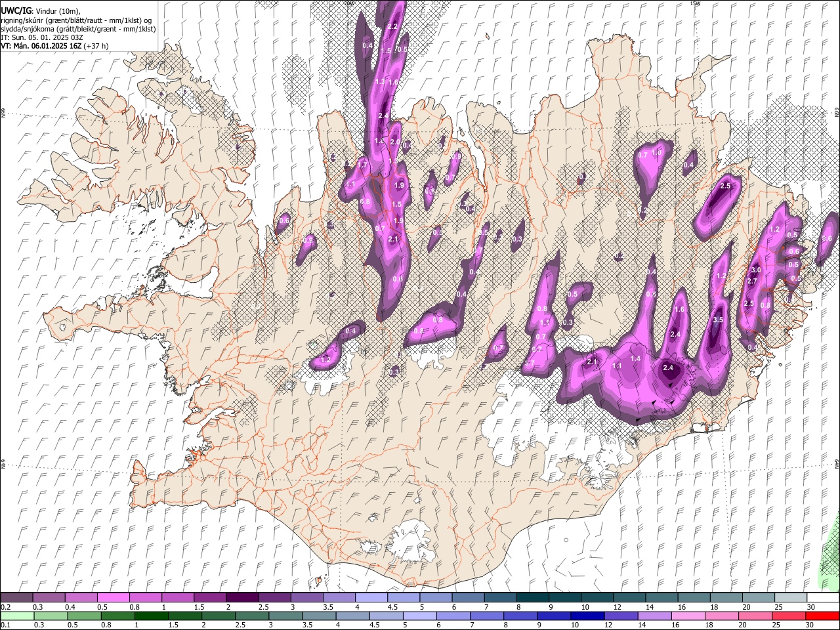Click the grey-teal 3–3.5 rain legend swatch
The height and width of the screenshot is (630, 840).
click(x=285, y=616)
